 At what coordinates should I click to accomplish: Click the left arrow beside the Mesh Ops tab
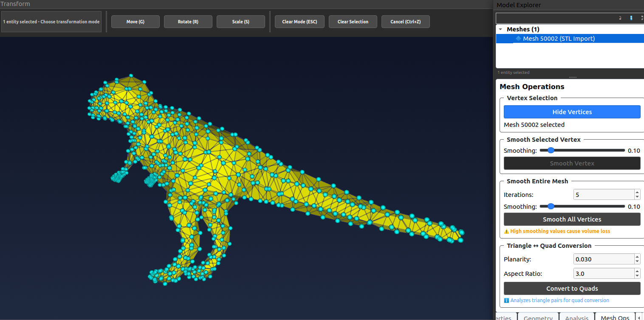pyautogui.click(x=639, y=317)
